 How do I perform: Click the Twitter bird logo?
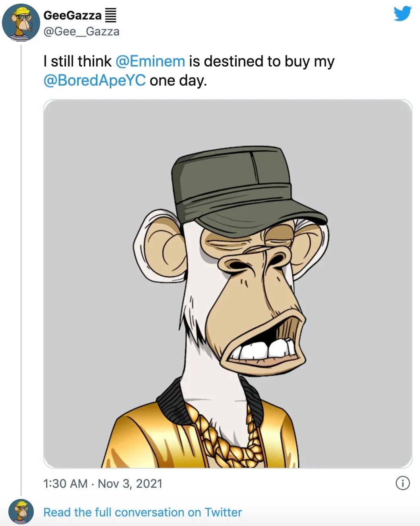[402, 14]
